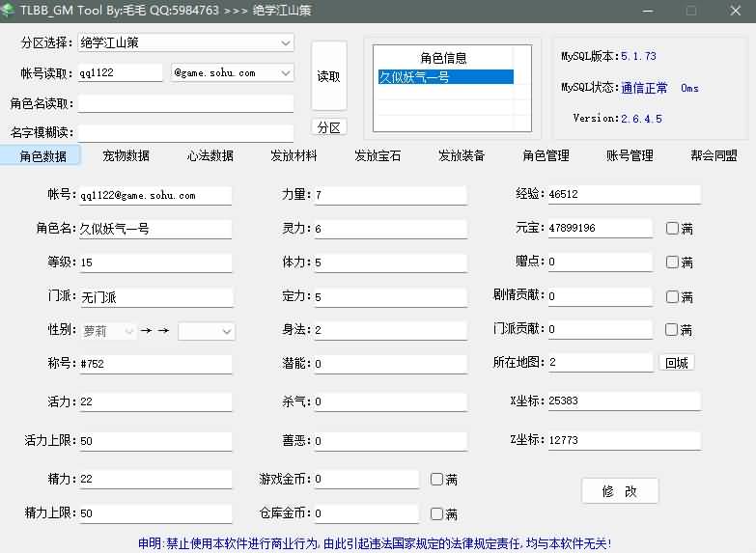
Task: Expand the target gender dropdown
Action: click(x=207, y=331)
